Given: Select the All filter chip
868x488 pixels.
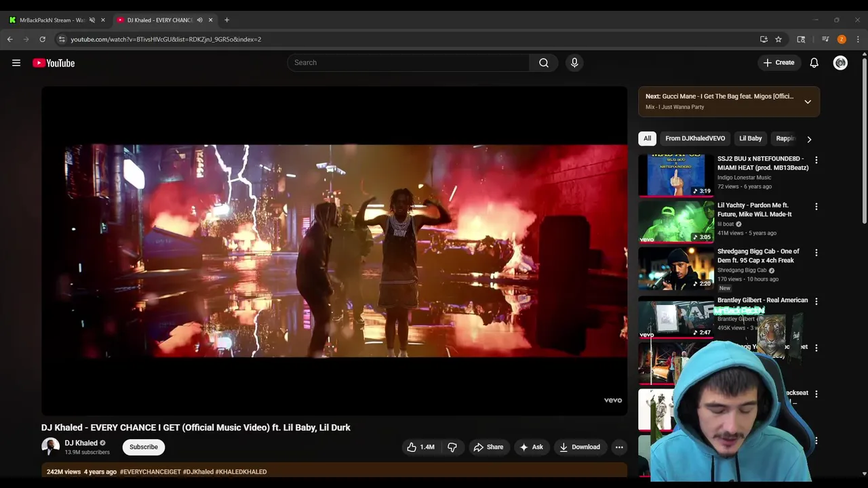Looking at the screenshot, I should coord(647,138).
